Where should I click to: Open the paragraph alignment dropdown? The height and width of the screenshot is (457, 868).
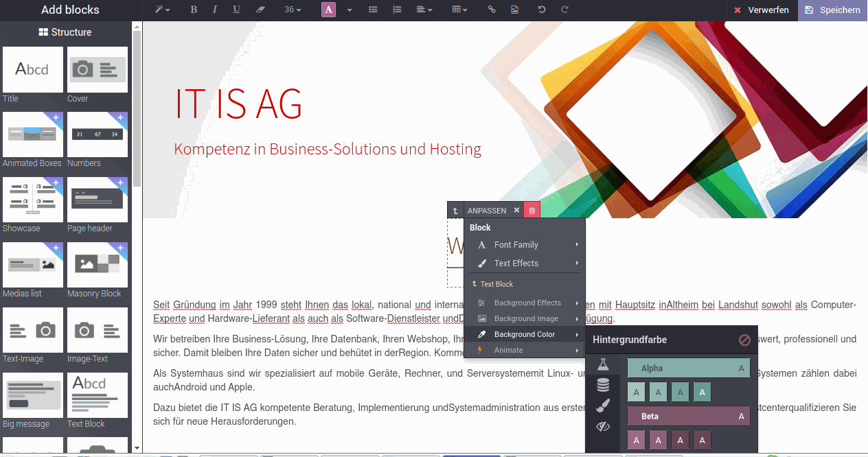click(424, 10)
